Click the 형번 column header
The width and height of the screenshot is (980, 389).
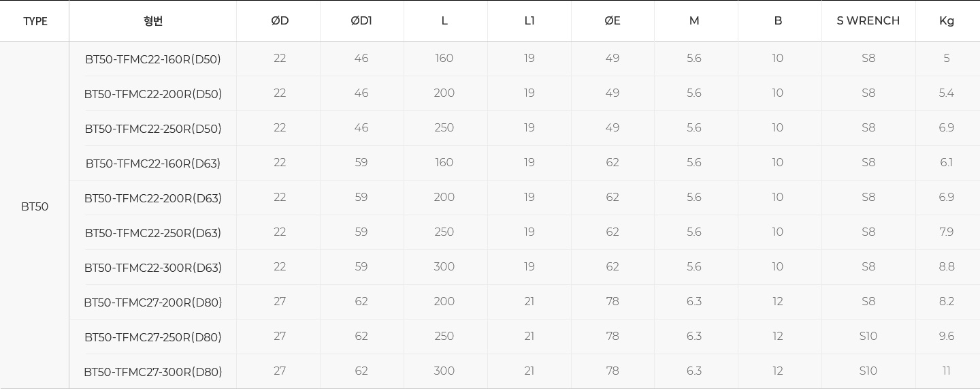coord(153,21)
